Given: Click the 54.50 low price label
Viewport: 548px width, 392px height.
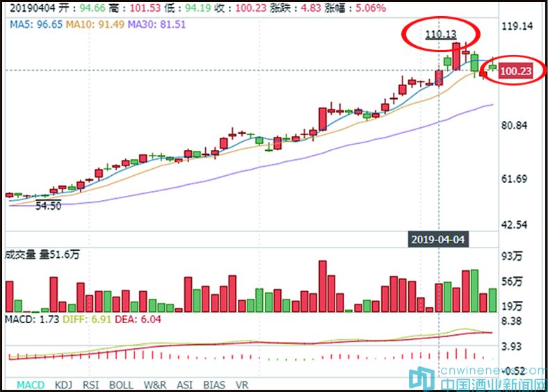Looking at the screenshot, I should 48,206.
